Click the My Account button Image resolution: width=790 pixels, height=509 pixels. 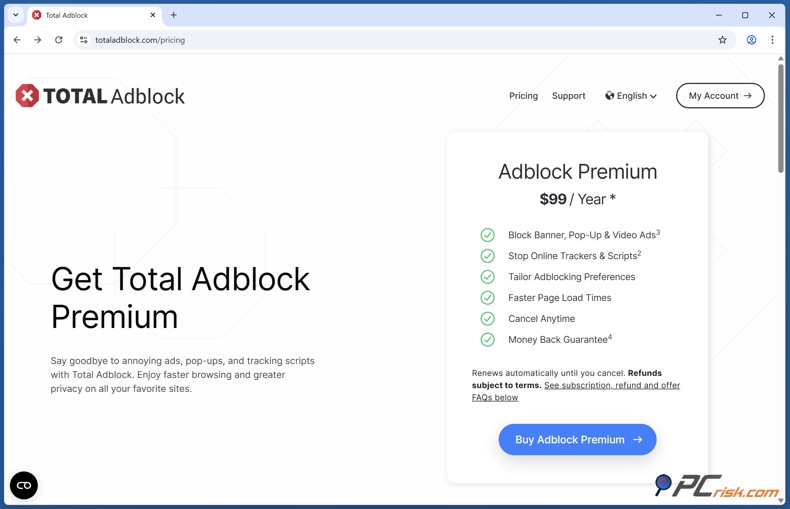point(720,96)
